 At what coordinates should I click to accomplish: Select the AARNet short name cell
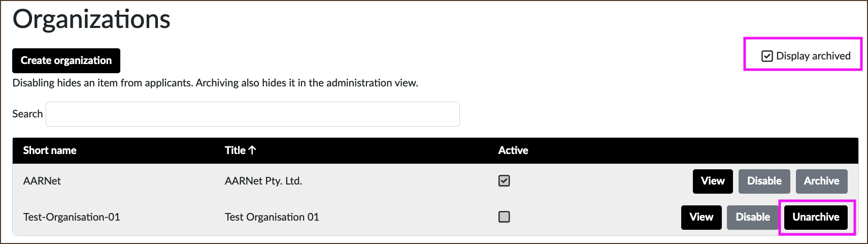(42, 181)
